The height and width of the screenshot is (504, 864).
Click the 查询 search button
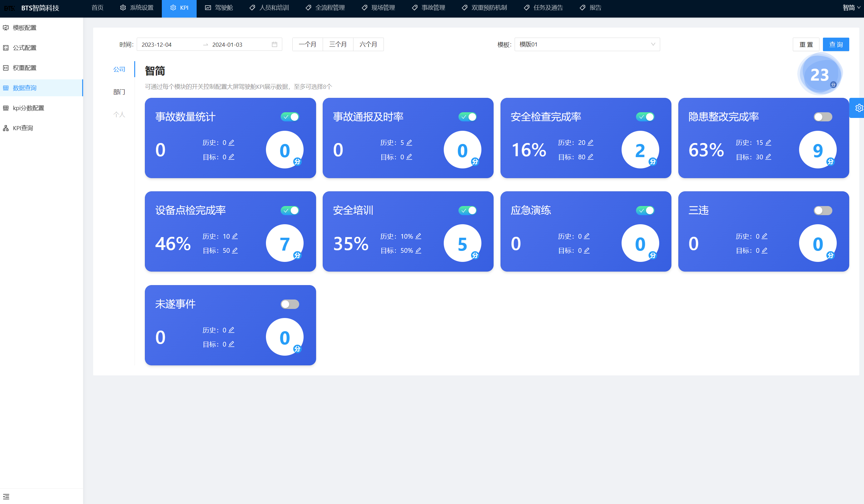[x=836, y=45]
